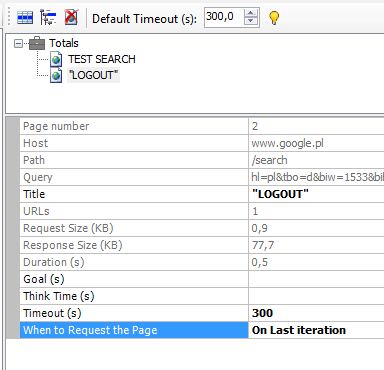Edit the Title value "LOGOUT"
This screenshot has height=370, width=384.
280,194
